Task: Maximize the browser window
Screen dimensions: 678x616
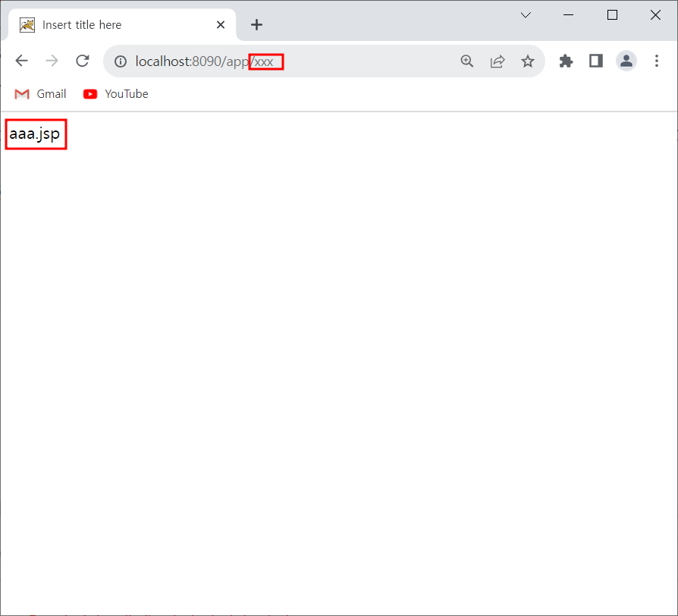Action: pyautogui.click(x=612, y=15)
